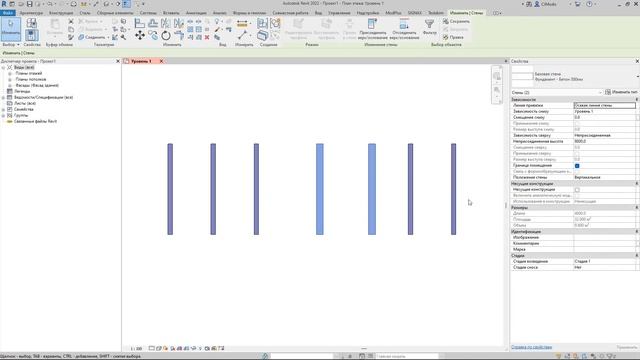The height and width of the screenshot is (360, 640).
Task: Click the view scale 1:100 control
Action: [136, 349]
